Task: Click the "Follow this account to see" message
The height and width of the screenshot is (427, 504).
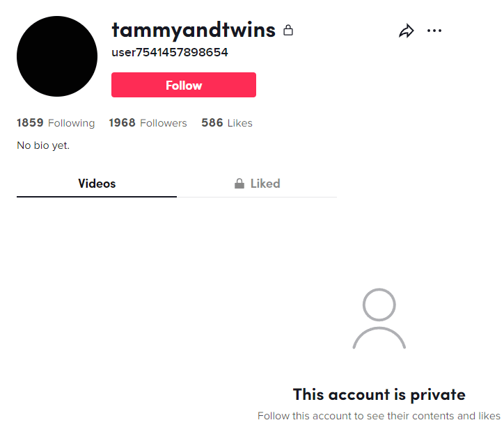Action: 379,416
